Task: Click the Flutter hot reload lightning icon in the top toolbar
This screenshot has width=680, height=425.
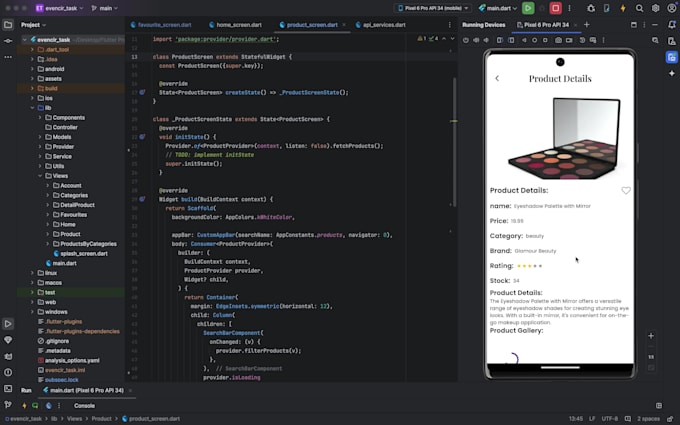Action: (x=623, y=8)
